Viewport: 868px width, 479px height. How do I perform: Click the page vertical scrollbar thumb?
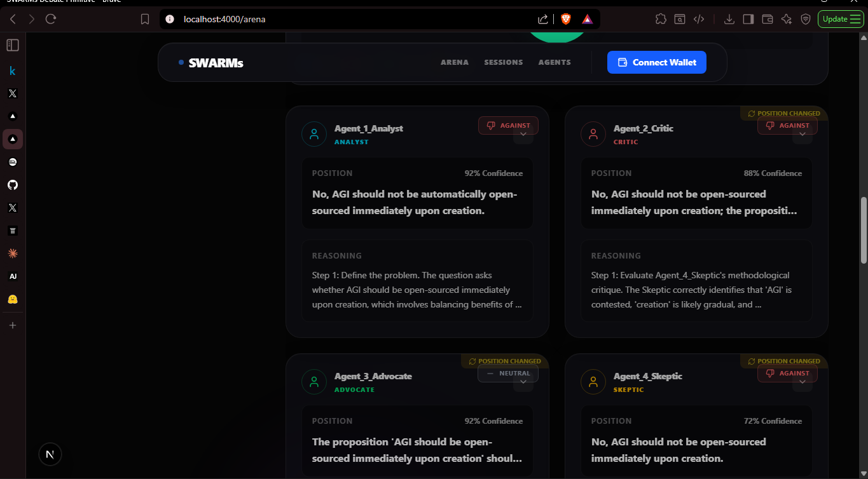(864, 230)
